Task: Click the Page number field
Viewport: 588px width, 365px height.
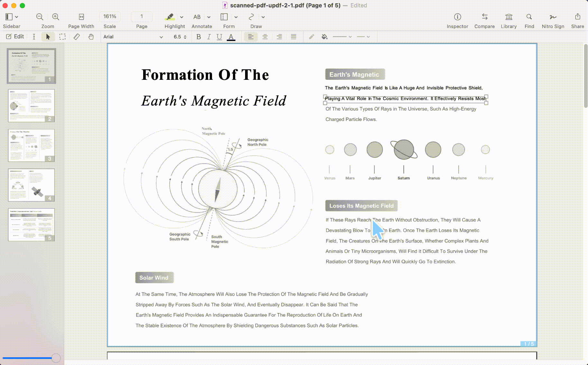Action: (x=142, y=16)
